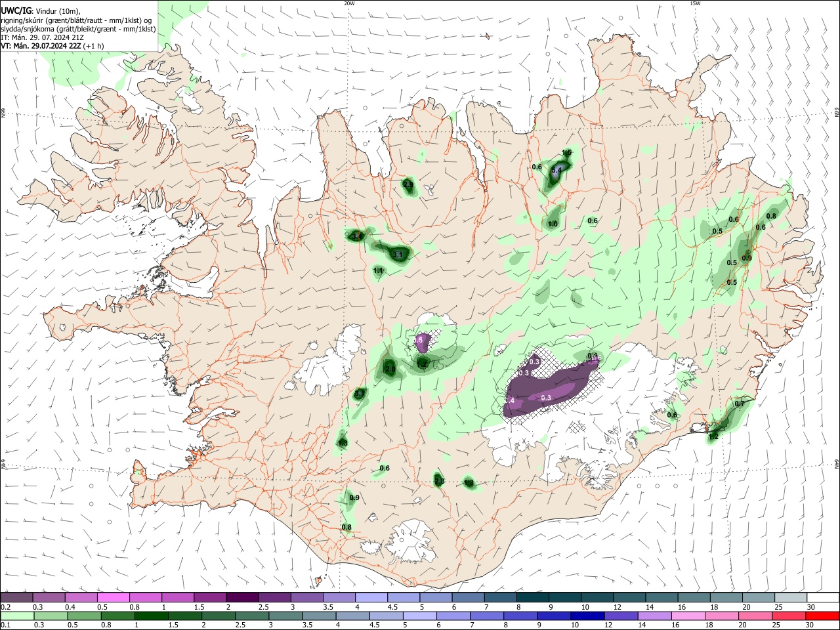Click the white 0.5 snowfall value
840x630 pixels.
419,340
